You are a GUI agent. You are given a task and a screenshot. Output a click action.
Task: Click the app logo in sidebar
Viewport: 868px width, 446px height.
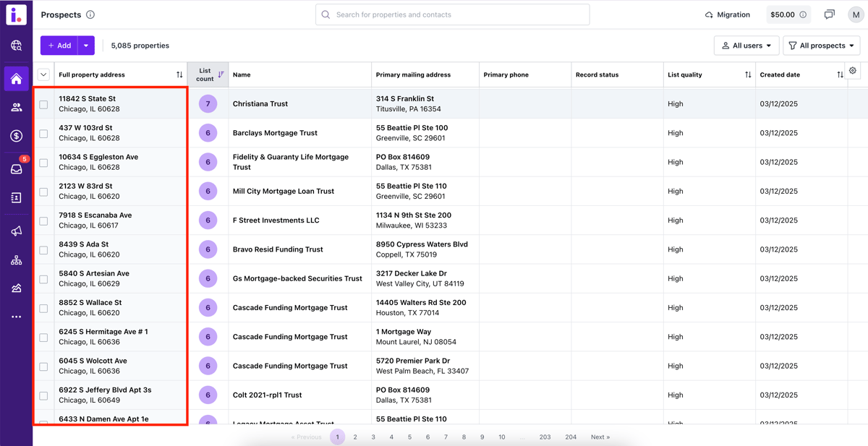(x=16, y=14)
